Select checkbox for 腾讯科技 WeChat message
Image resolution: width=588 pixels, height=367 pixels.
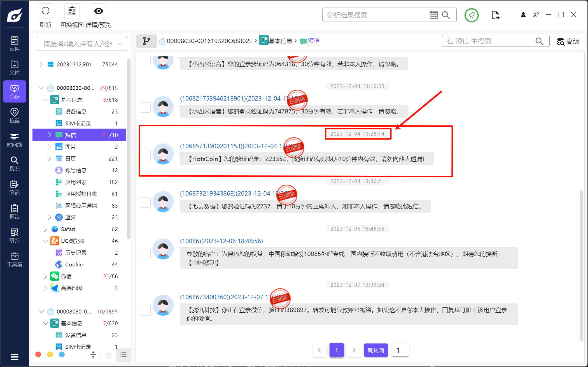tap(145, 310)
